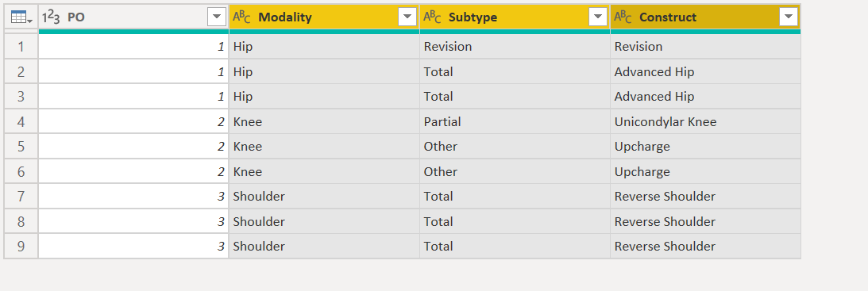The width and height of the screenshot is (868, 291).
Task: Select the Modality column header
Action: (324, 17)
